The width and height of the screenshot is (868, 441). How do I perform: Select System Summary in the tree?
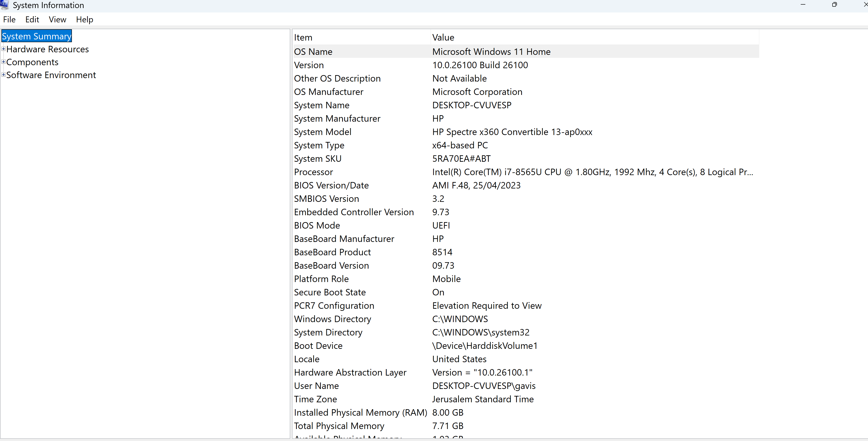(x=36, y=36)
